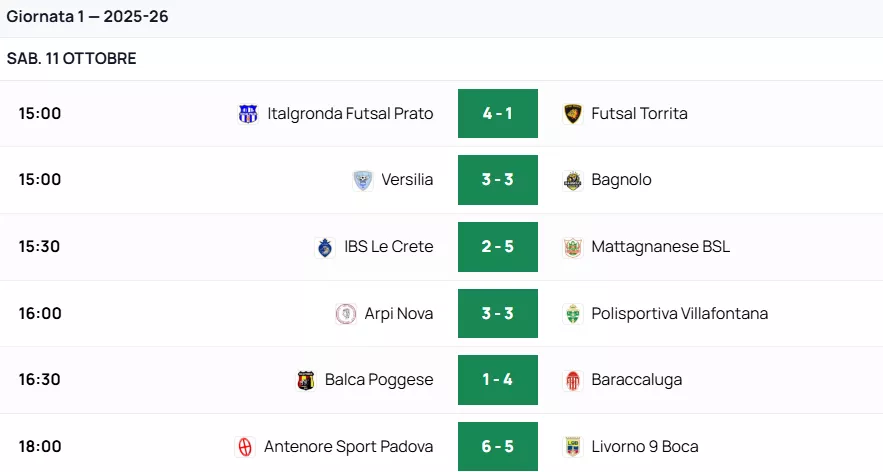
Task: Open the 6 - 5 match score
Action: [498, 447]
